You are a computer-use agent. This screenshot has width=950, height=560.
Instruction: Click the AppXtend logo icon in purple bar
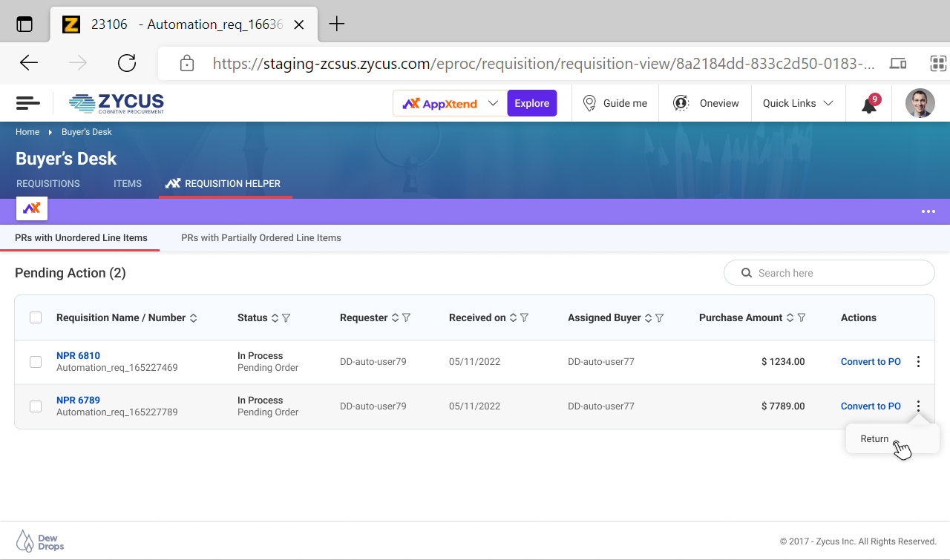point(32,208)
